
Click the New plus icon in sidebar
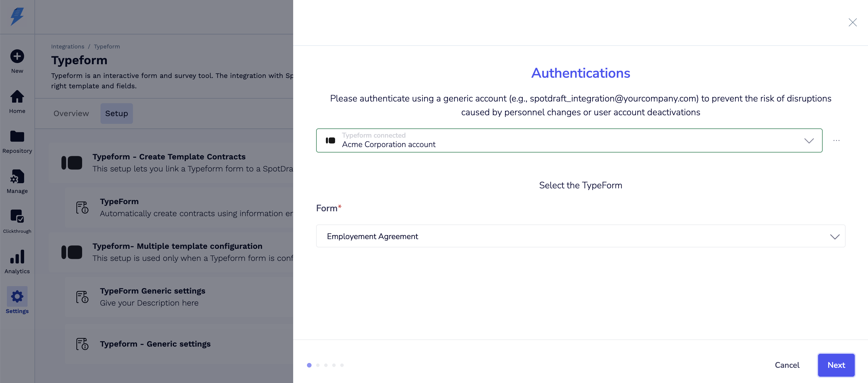[x=17, y=56]
